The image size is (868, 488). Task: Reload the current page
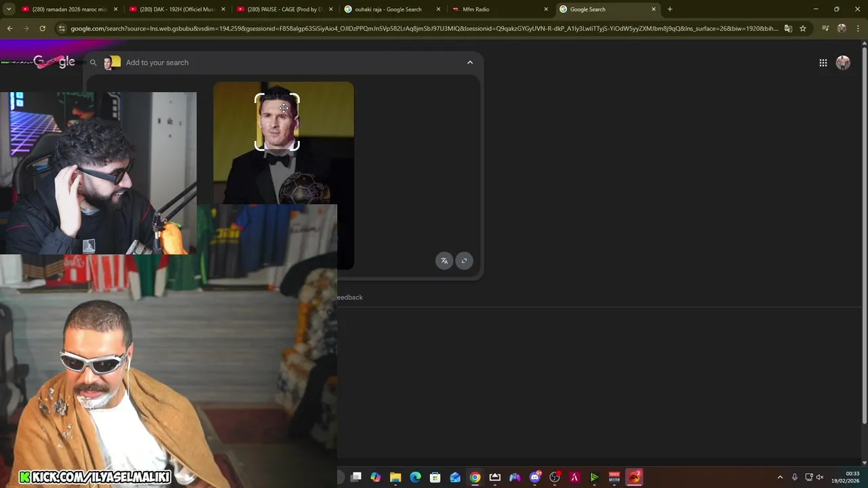(42, 28)
